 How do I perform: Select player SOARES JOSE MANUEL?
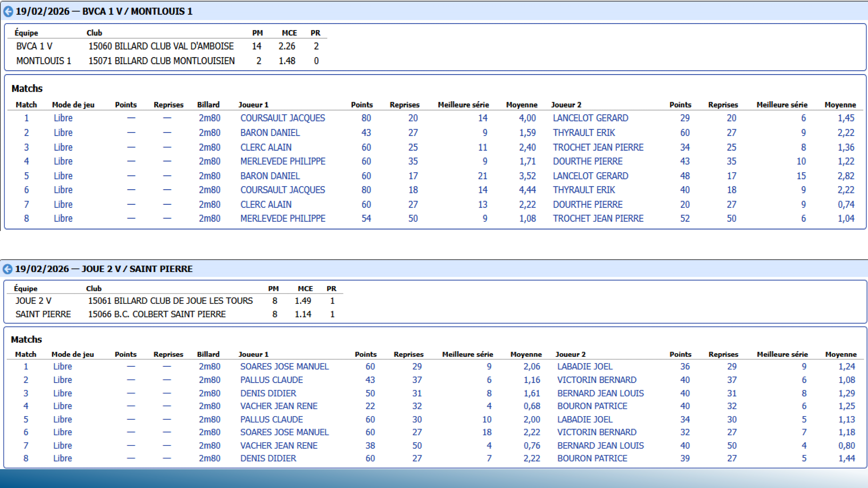284,366
